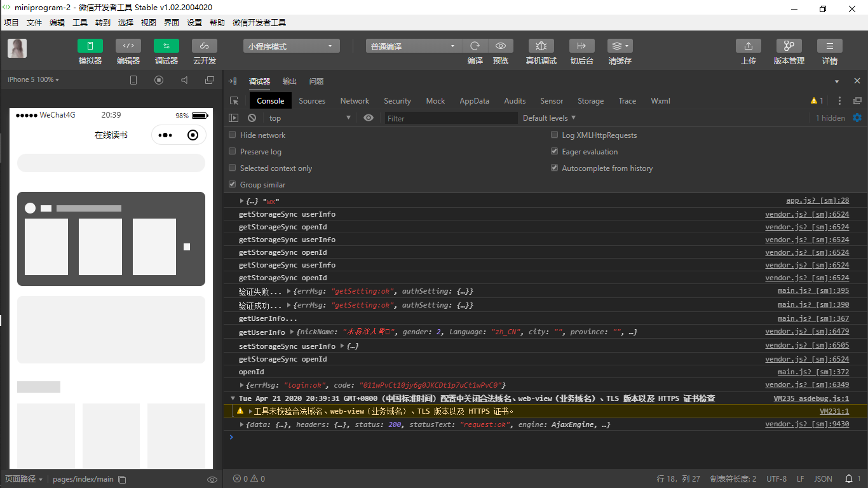The width and height of the screenshot is (868, 488).
Task: Click the console Filter input field
Action: click(x=451, y=118)
